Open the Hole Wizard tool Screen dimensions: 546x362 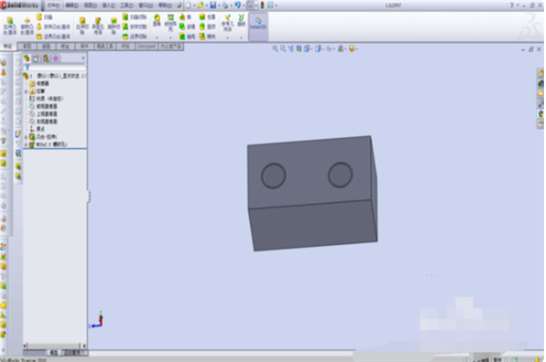pyautogui.click(x=98, y=26)
